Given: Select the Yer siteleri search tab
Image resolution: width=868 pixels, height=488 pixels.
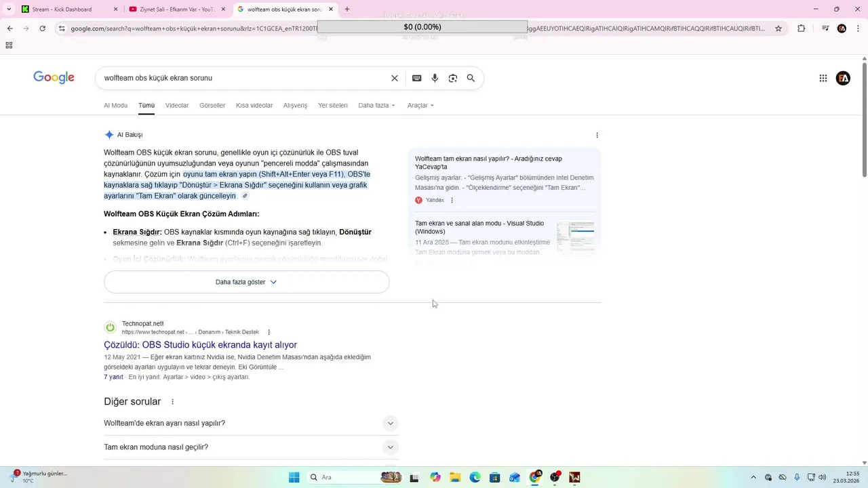Looking at the screenshot, I should click(x=333, y=105).
